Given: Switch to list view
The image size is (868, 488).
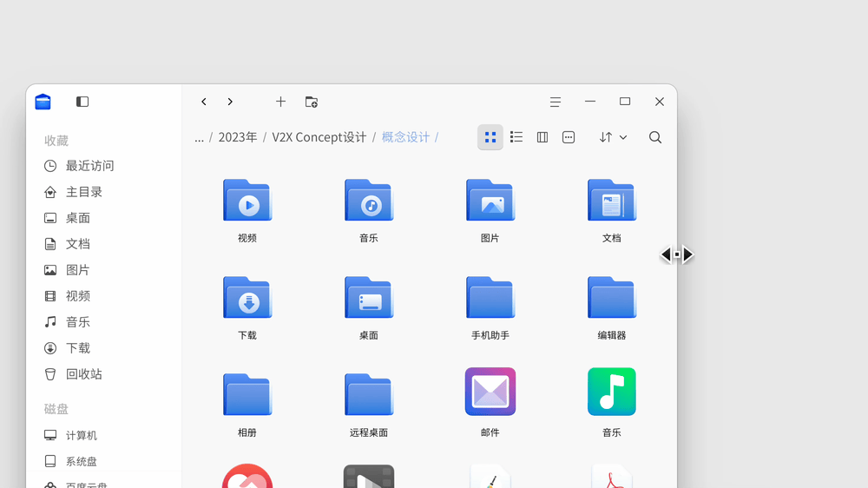Looking at the screenshot, I should point(516,137).
